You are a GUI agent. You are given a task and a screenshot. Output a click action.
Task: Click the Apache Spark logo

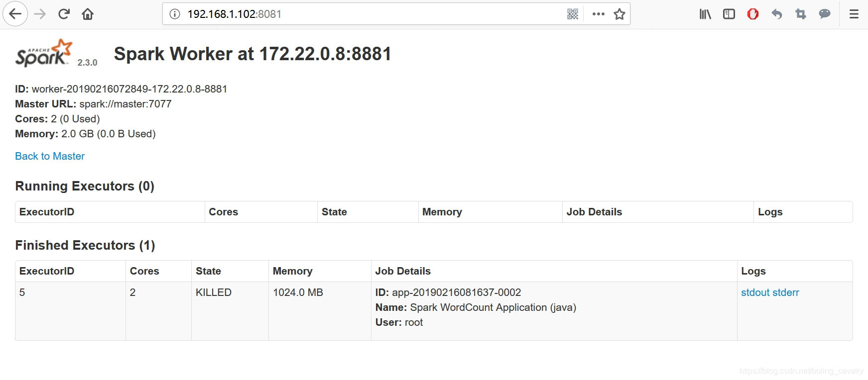(44, 53)
